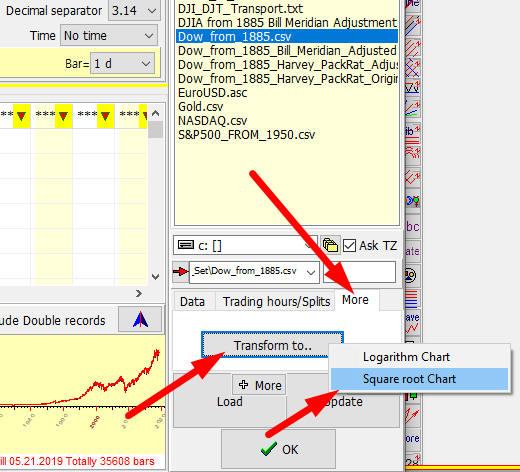This screenshot has height=472, width=520.
Task: Confirm with the OK button
Action: (x=278, y=449)
